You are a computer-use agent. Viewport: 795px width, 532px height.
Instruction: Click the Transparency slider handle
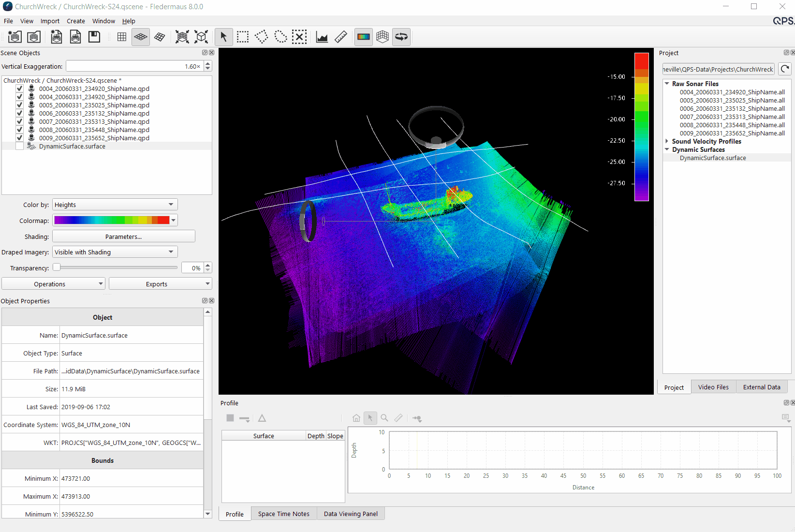pyautogui.click(x=57, y=267)
